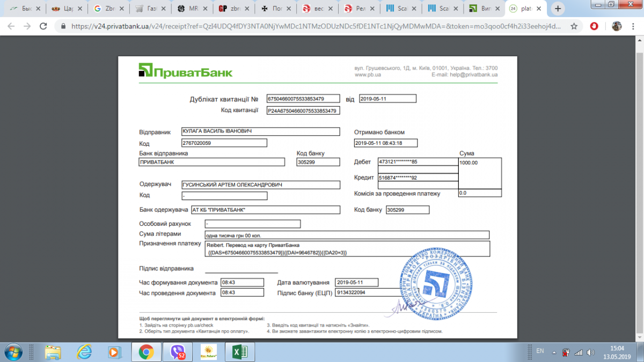
Task: Click payment purpose Reibert text
Action: coord(347,249)
